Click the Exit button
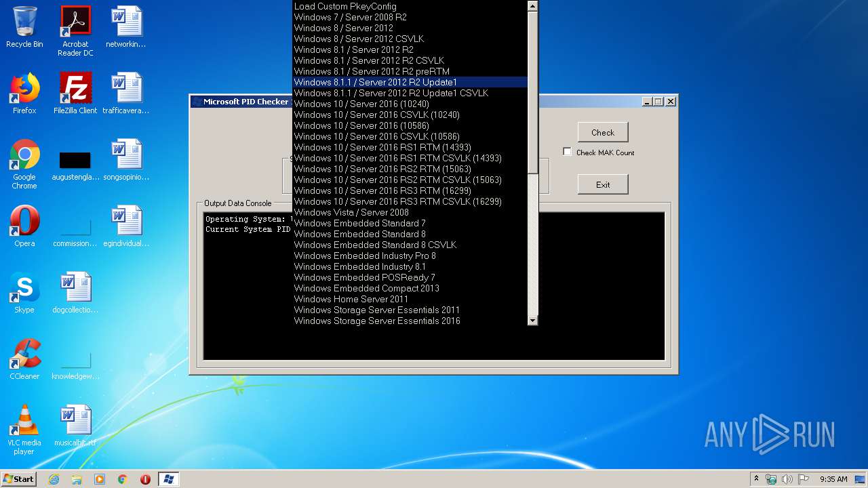This screenshot has height=488, width=868. pyautogui.click(x=603, y=184)
